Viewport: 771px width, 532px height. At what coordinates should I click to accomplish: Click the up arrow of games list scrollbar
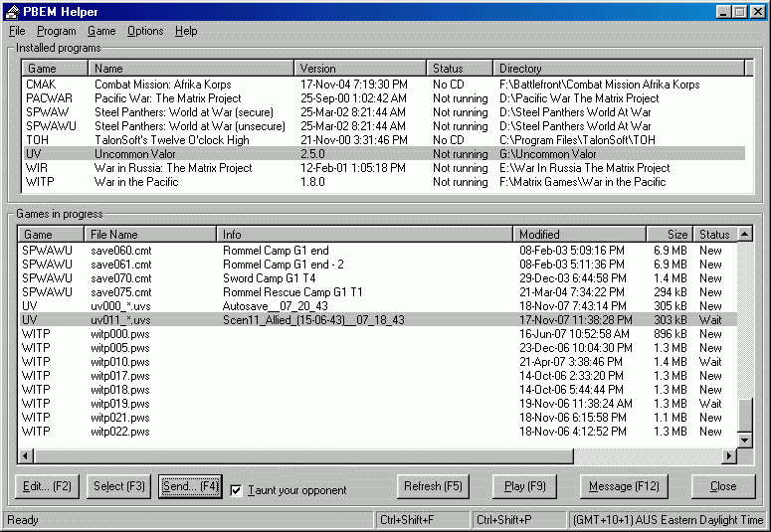(745, 234)
